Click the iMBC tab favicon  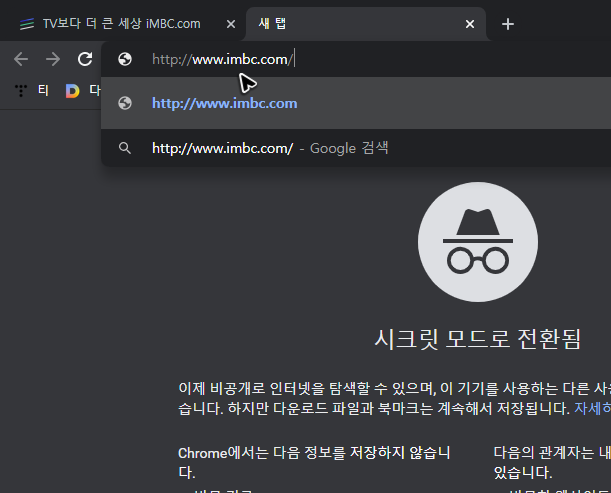(x=27, y=24)
